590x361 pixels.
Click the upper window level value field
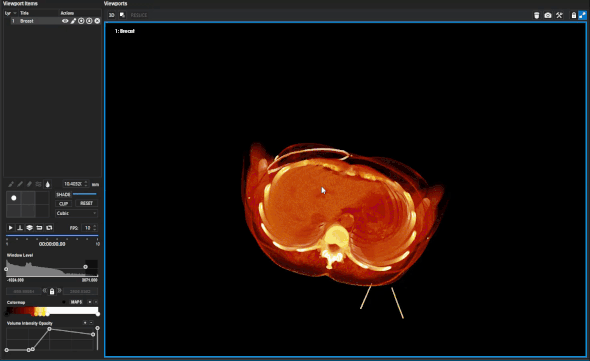point(80,291)
